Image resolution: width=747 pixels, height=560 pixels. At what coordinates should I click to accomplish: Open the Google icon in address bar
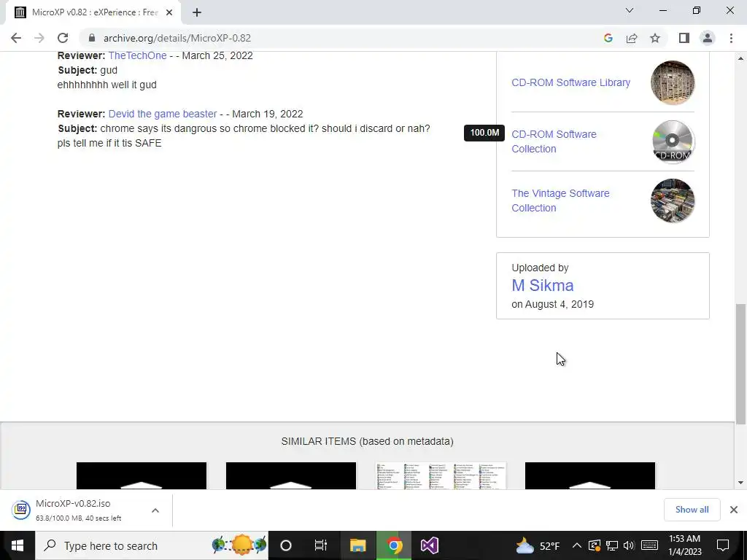click(608, 38)
